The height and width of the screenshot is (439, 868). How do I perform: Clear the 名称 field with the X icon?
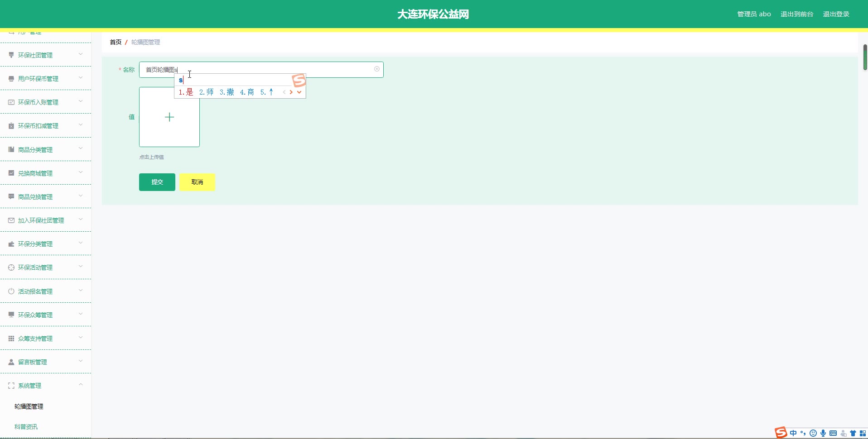(x=377, y=69)
